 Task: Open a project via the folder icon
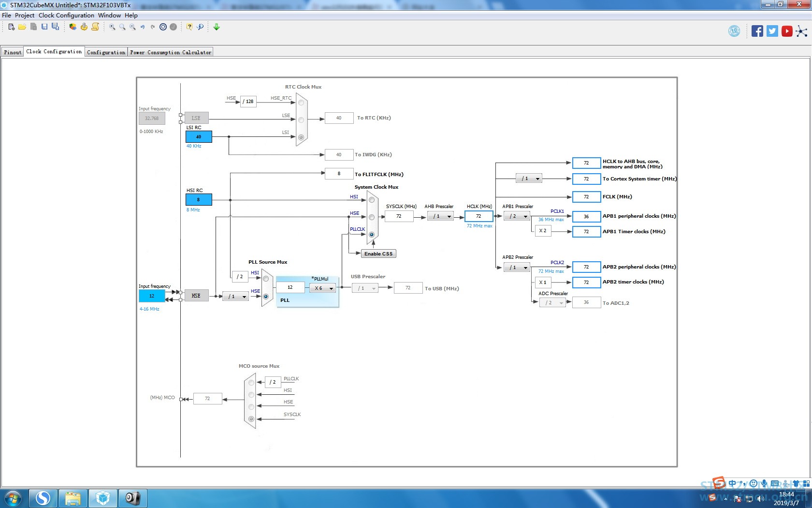pyautogui.click(x=22, y=27)
